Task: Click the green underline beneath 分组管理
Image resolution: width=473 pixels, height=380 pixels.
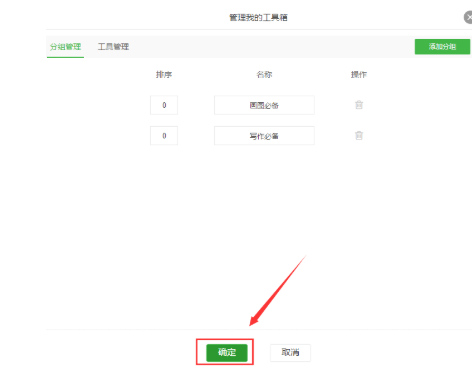Action: (x=65, y=57)
